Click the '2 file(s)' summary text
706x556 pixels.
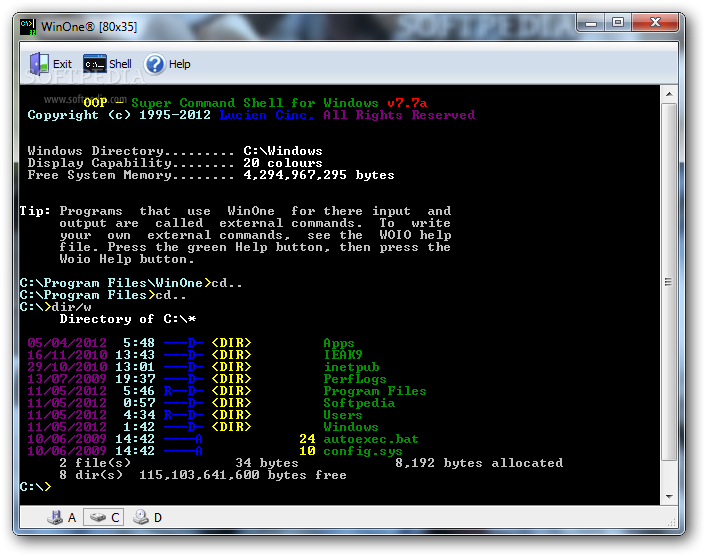95,463
